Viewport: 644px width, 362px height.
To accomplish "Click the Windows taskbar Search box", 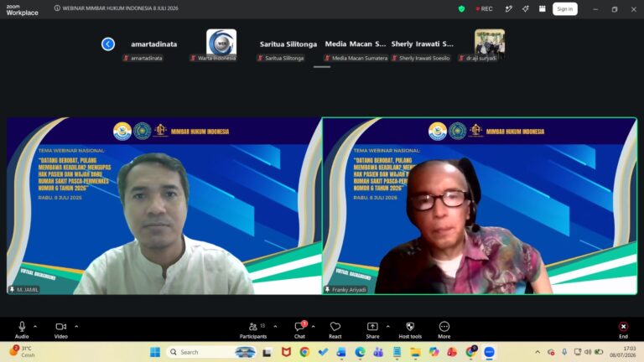I will (x=212, y=352).
